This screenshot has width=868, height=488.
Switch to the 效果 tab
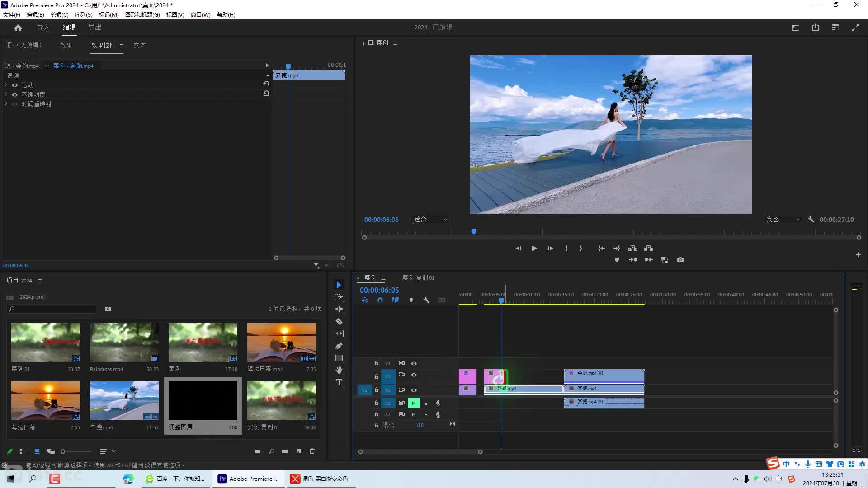(66, 45)
